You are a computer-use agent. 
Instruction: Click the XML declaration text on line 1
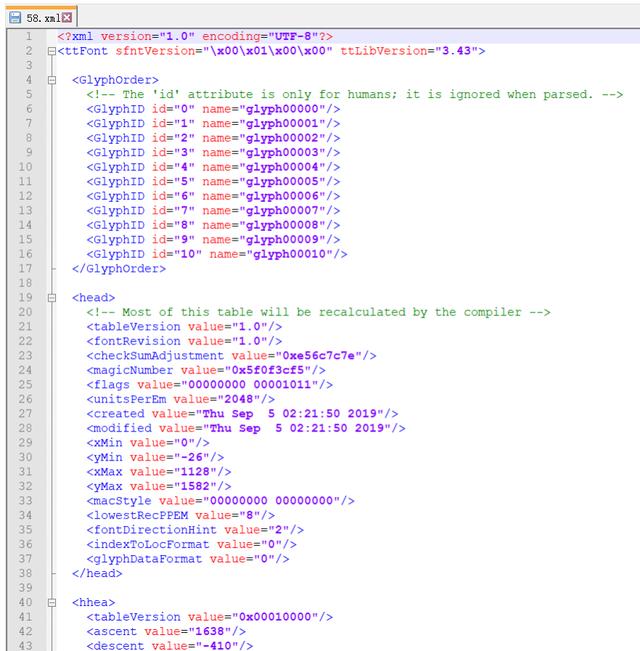[195, 37]
